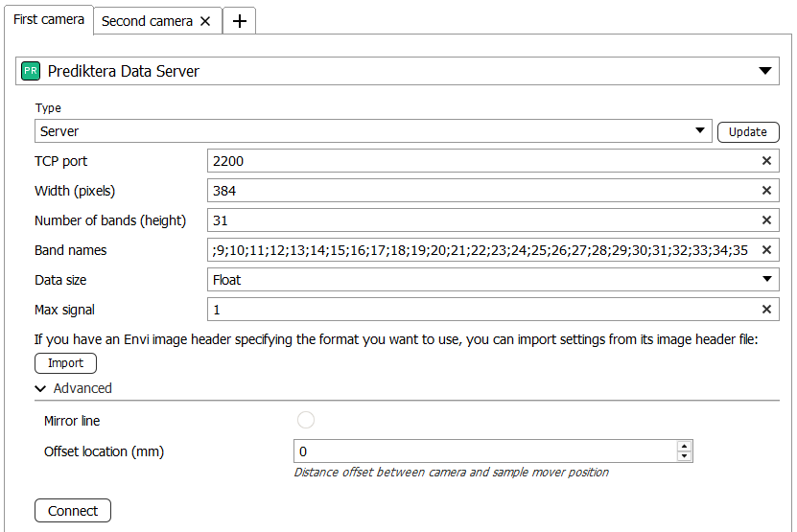
Task: Click the Connect button
Action: (73, 511)
